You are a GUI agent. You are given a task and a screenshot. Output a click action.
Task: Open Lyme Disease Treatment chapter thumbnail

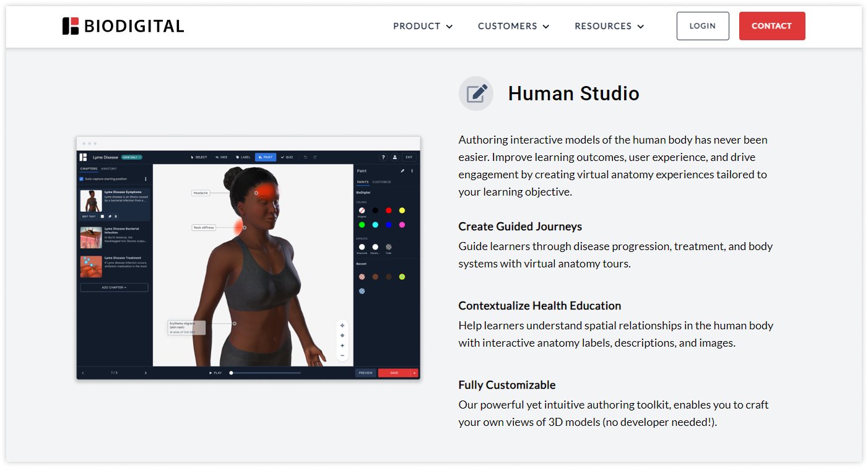coord(91,267)
